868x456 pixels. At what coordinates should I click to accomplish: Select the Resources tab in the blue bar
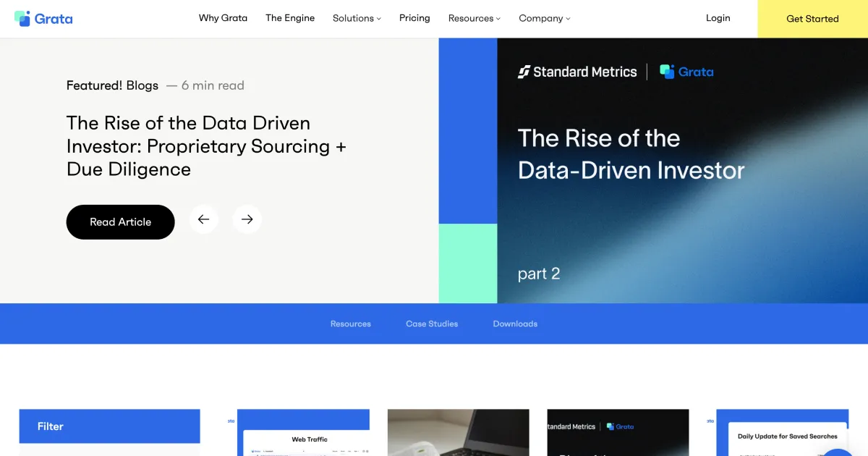(x=351, y=324)
